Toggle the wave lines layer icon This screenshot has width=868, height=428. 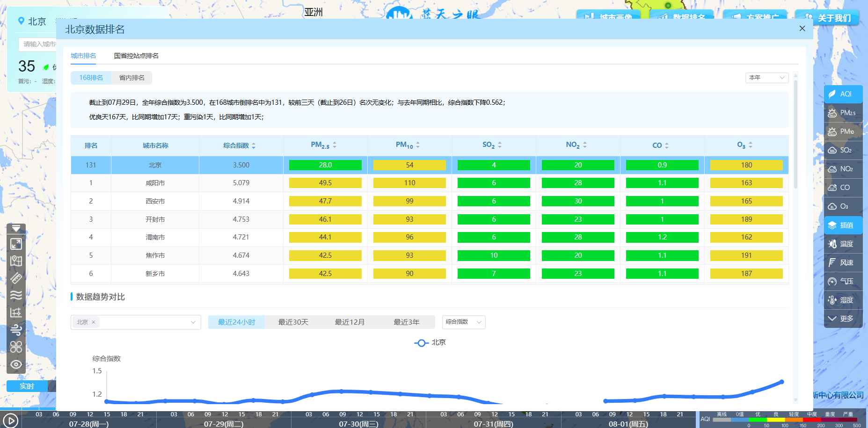pyautogui.click(x=16, y=295)
